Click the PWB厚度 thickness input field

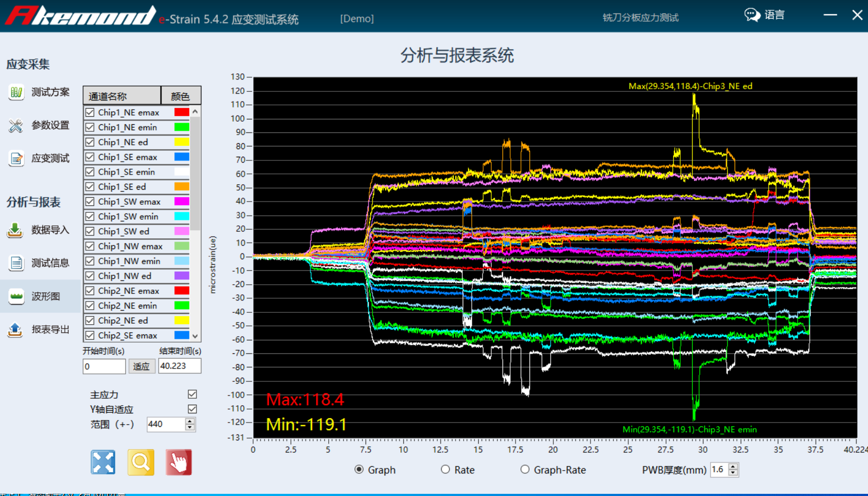coord(720,470)
